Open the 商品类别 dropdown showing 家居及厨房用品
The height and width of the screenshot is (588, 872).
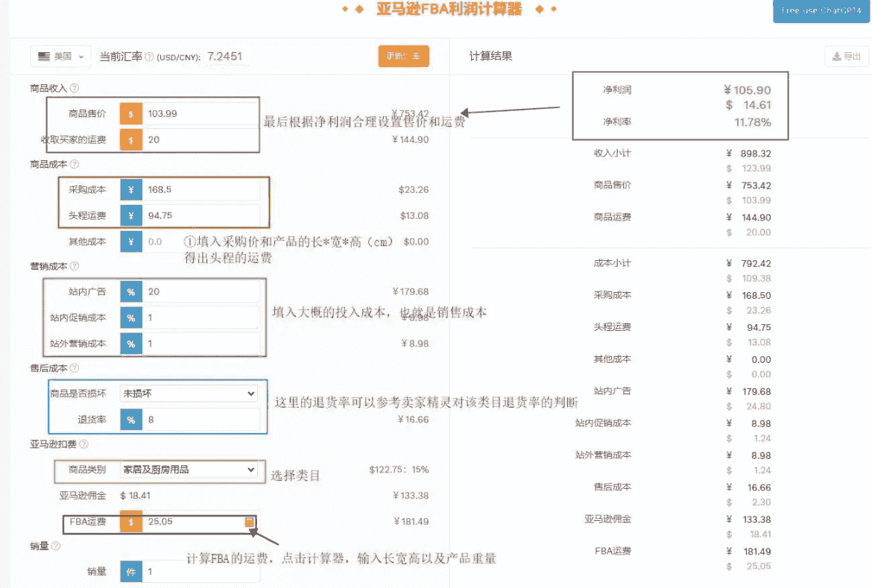pyautogui.click(x=189, y=471)
